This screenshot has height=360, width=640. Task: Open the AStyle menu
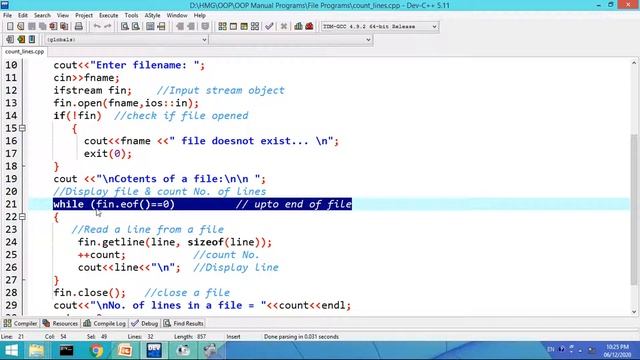pos(152,15)
